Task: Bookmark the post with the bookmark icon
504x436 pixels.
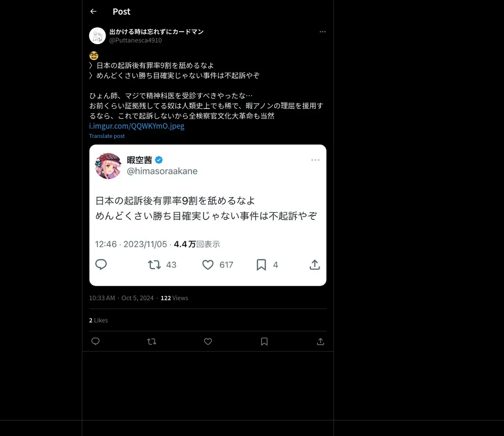Action: (x=264, y=341)
